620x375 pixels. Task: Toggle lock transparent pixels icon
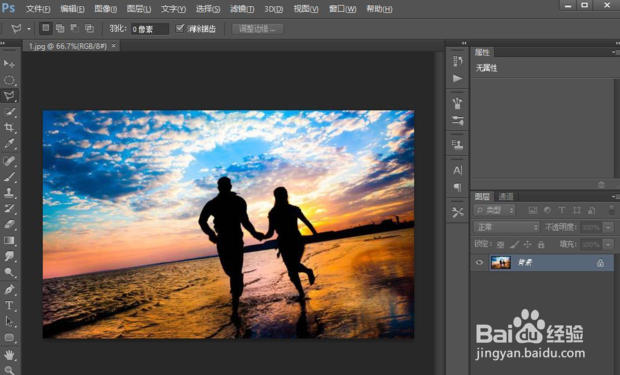[500, 244]
